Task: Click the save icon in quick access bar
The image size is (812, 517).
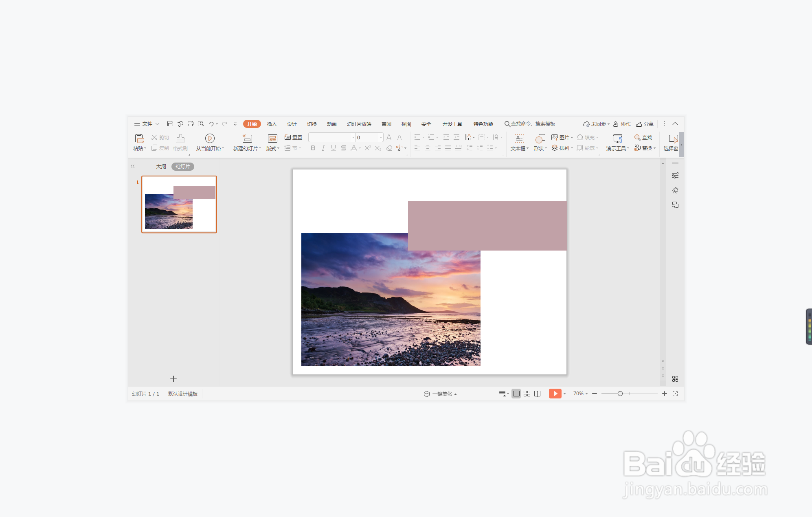Action: (170, 124)
